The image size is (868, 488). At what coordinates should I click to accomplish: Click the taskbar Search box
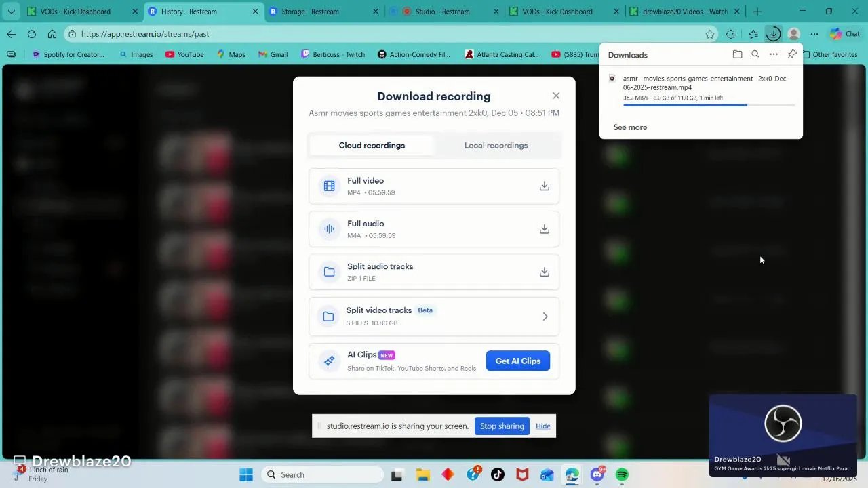click(322, 474)
